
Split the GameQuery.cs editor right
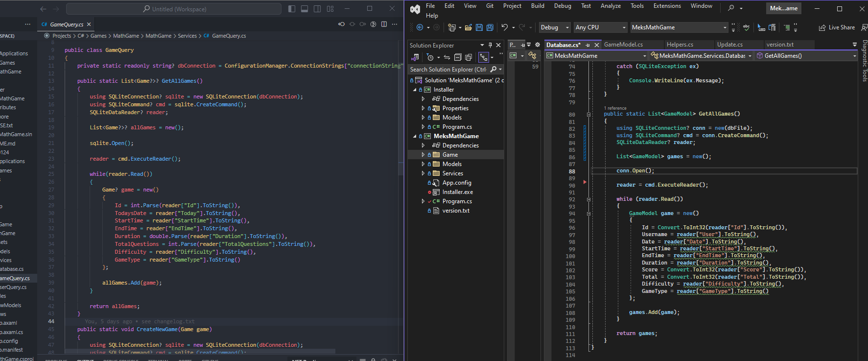(384, 24)
